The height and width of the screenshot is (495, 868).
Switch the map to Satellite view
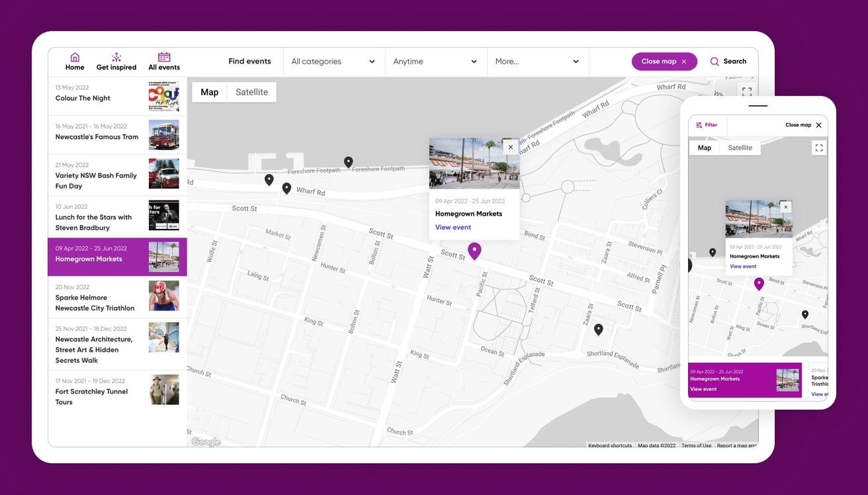tap(251, 92)
